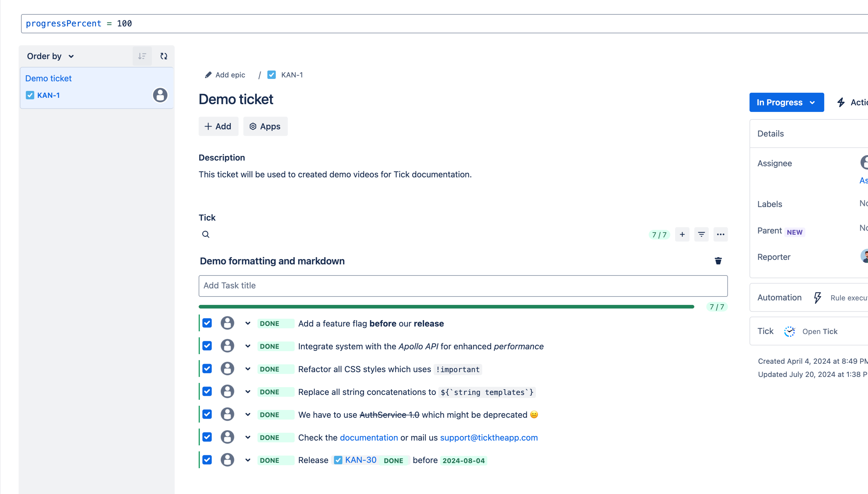
Task: Uncheck the 'Refactor all CSS styles' task
Action: pyautogui.click(x=207, y=369)
